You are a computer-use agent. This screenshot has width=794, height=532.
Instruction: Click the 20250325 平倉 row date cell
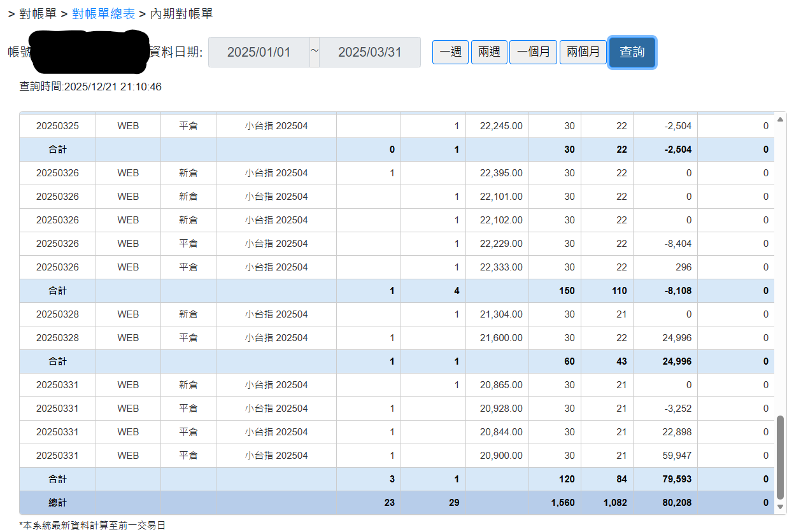[x=57, y=126]
